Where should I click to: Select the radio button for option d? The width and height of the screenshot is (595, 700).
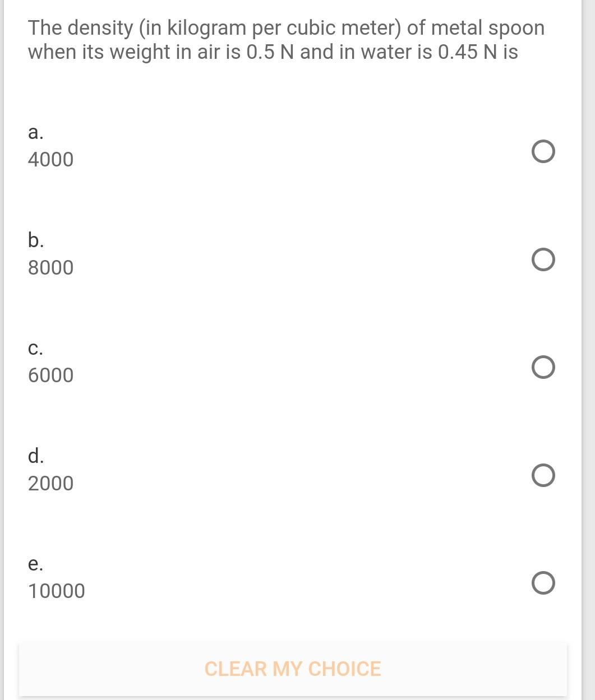(543, 475)
